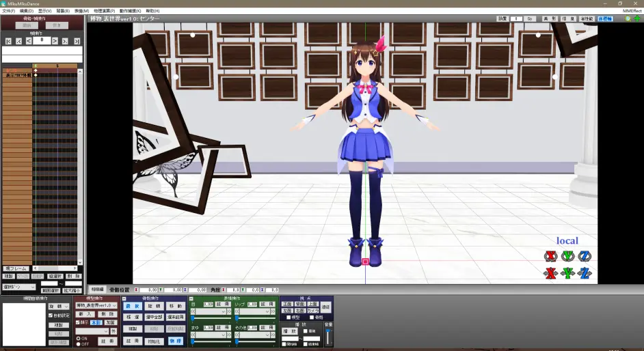Click the カメラ view button
644x351 pixels.
(x=313, y=311)
